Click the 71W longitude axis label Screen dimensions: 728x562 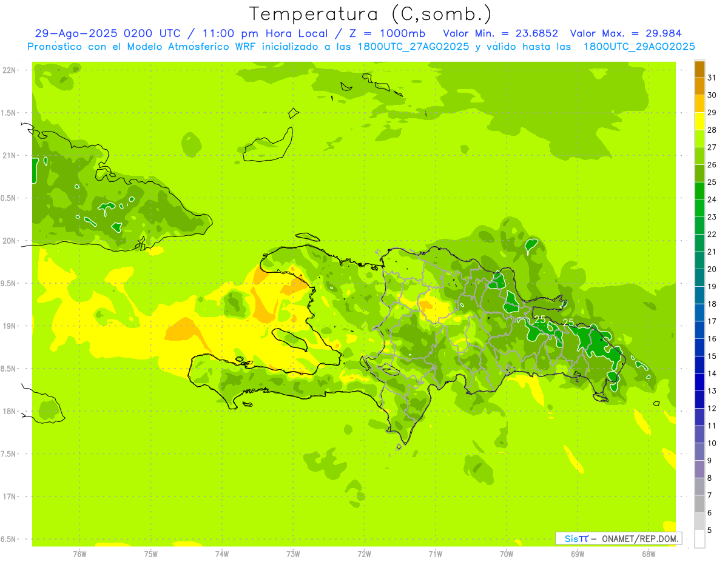coord(435,554)
